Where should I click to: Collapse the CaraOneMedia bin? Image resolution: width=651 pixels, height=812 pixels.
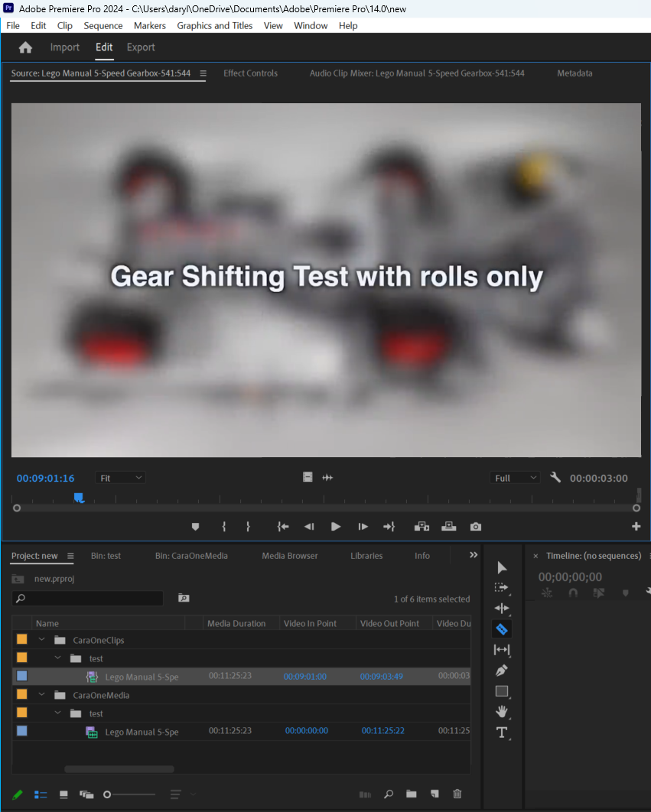41,694
